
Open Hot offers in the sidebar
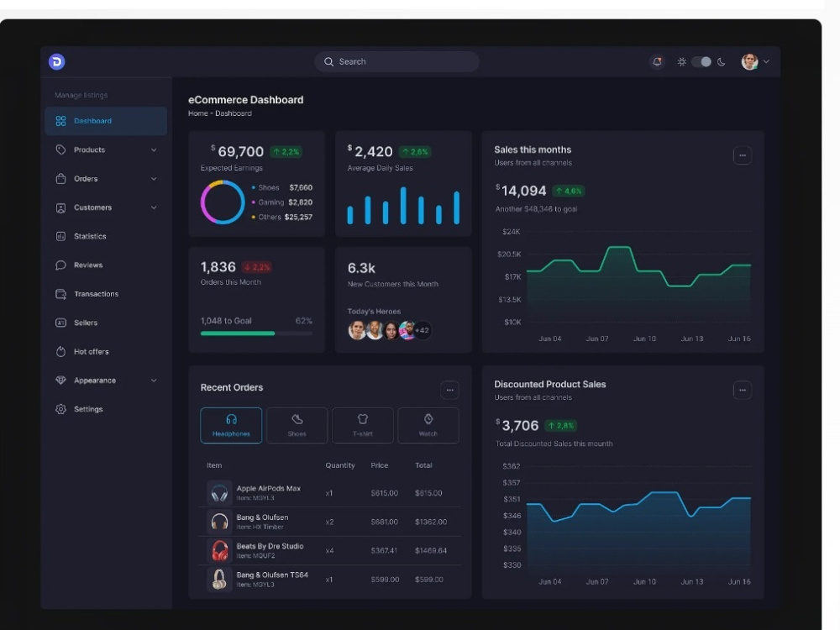click(x=106, y=351)
